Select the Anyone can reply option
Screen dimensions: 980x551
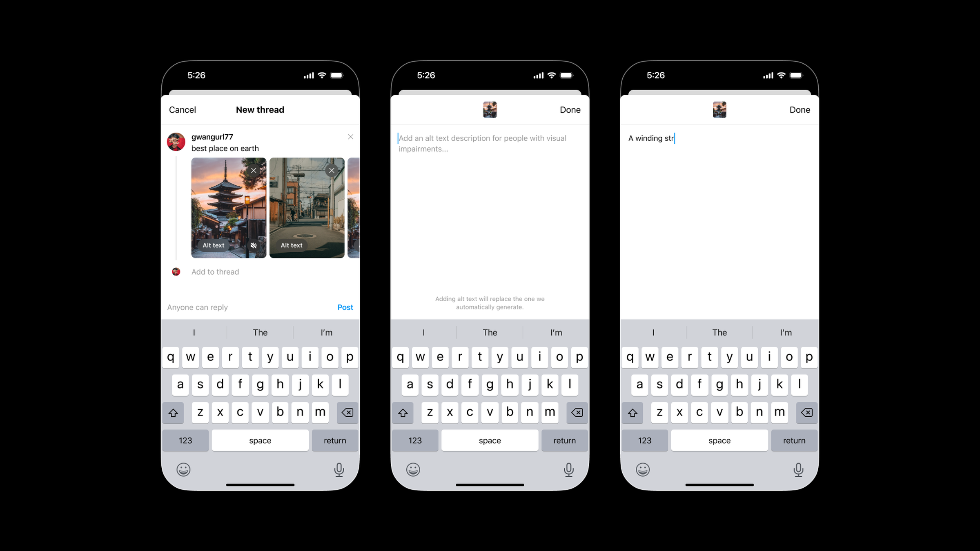click(x=196, y=307)
